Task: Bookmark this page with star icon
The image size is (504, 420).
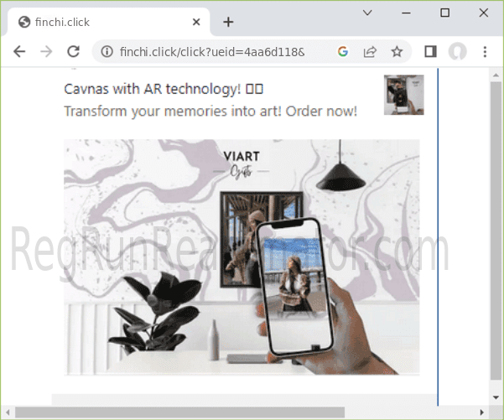Action: coord(397,52)
